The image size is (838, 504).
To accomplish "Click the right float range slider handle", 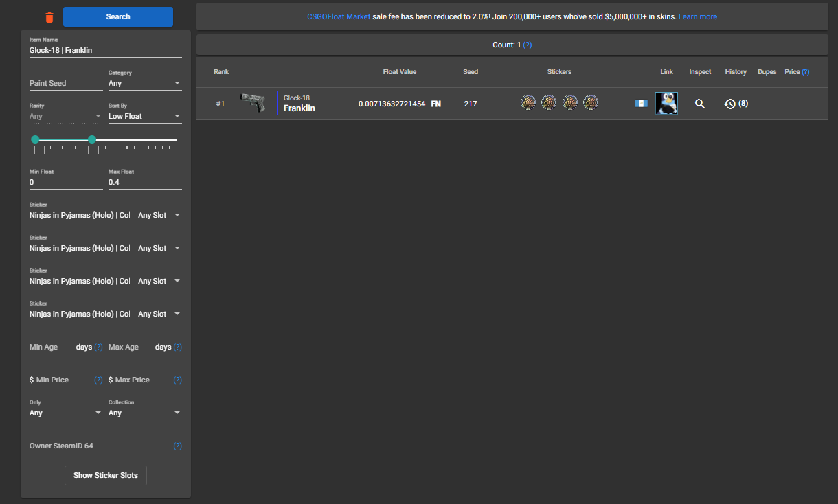I will (92, 139).
